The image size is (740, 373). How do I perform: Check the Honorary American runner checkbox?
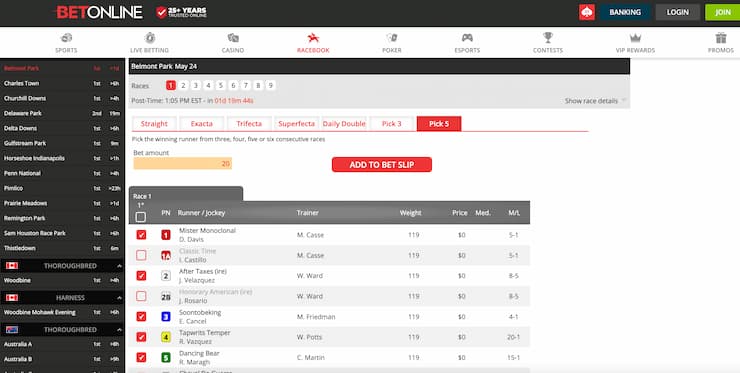(141, 297)
